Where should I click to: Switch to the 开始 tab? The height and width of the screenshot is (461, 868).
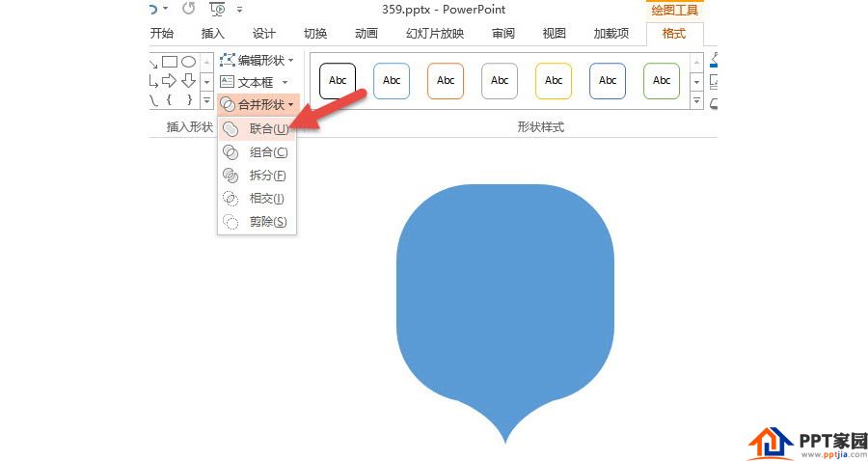point(162,33)
